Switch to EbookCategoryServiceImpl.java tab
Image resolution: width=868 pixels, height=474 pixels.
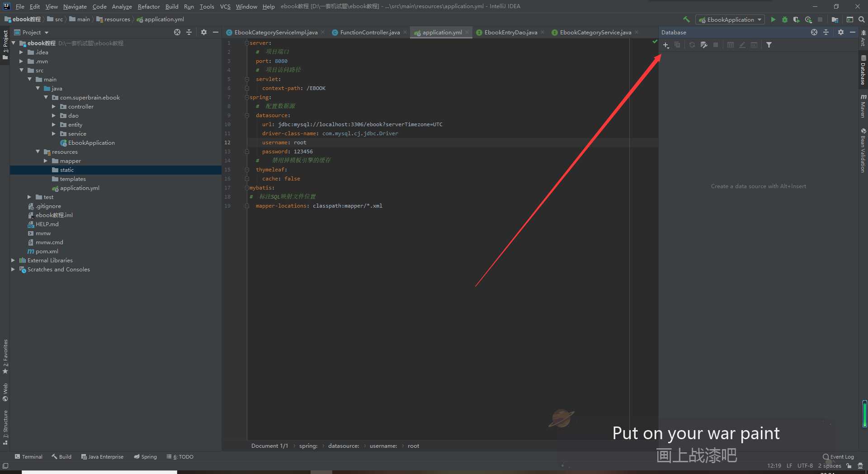tap(276, 32)
